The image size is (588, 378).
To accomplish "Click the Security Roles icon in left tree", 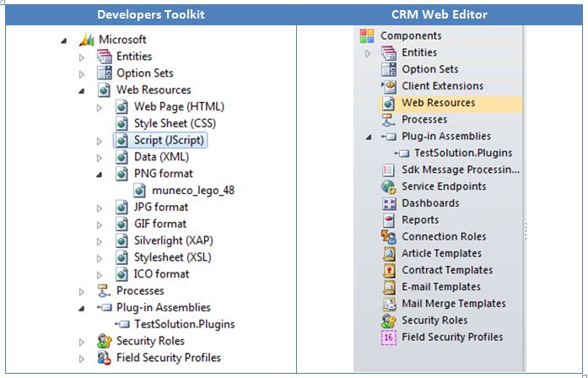I will pyautogui.click(x=104, y=341).
